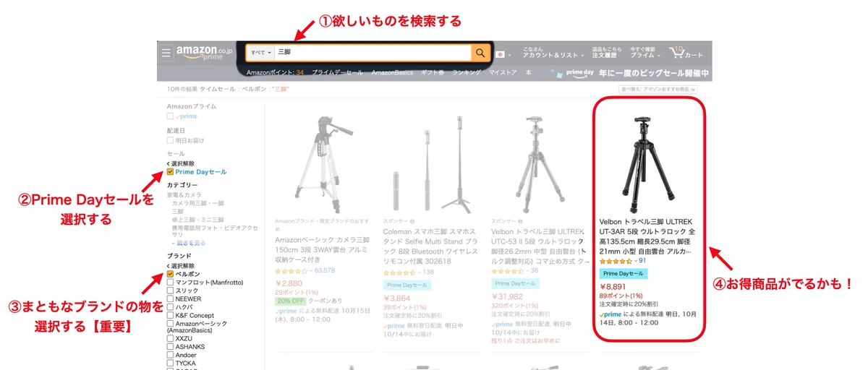The height and width of the screenshot is (370, 868).
Task: Check the ASHANKS brand checkbox
Action: tap(170, 347)
